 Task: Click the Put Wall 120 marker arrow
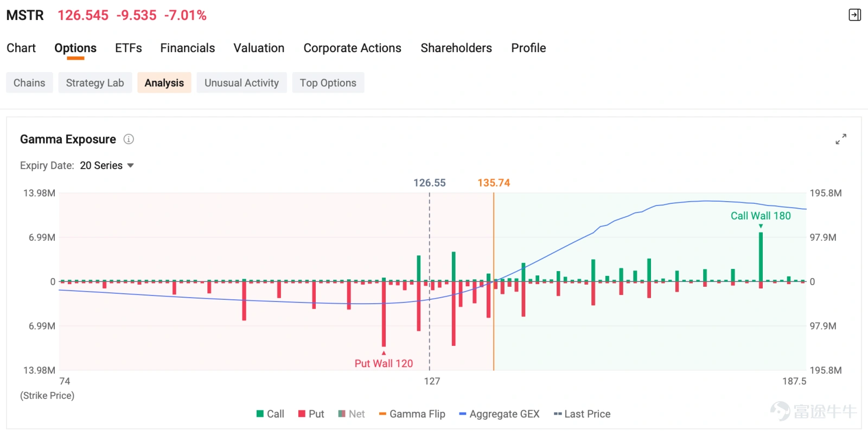coord(384,353)
